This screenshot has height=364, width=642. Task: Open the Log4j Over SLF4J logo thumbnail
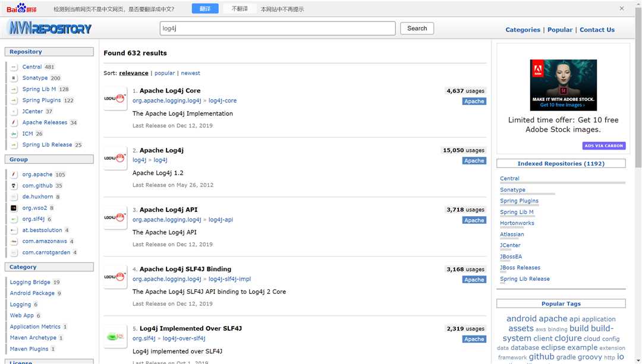point(115,336)
